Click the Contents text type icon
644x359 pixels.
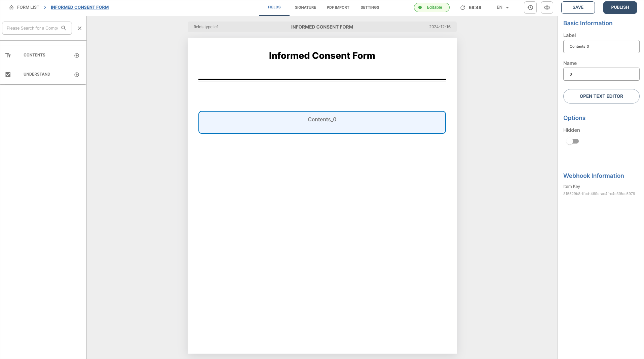(x=8, y=55)
